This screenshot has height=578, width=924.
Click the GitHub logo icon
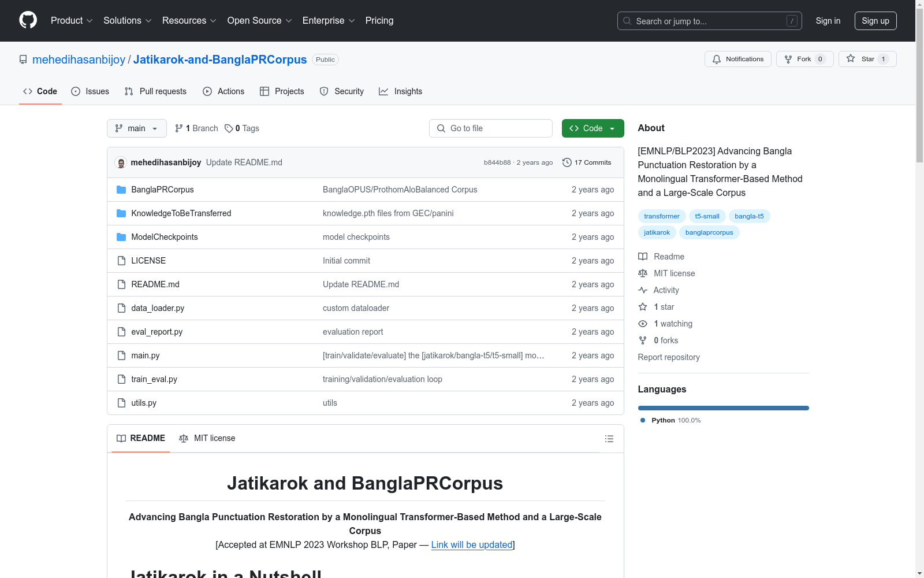(28, 20)
